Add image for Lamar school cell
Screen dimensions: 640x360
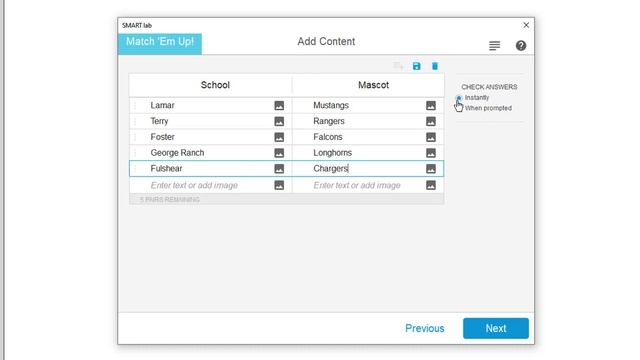pyautogui.click(x=279, y=106)
